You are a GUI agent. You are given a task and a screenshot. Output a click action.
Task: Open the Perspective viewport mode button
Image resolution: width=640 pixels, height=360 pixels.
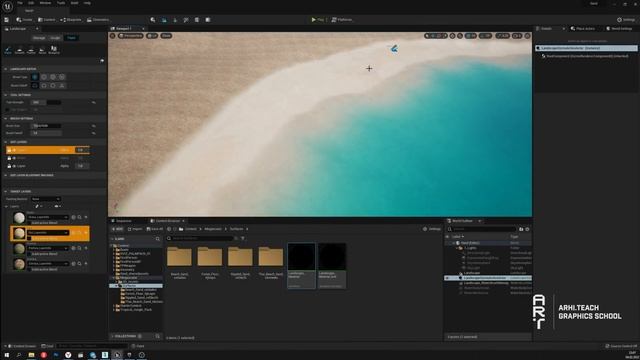coord(131,36)
